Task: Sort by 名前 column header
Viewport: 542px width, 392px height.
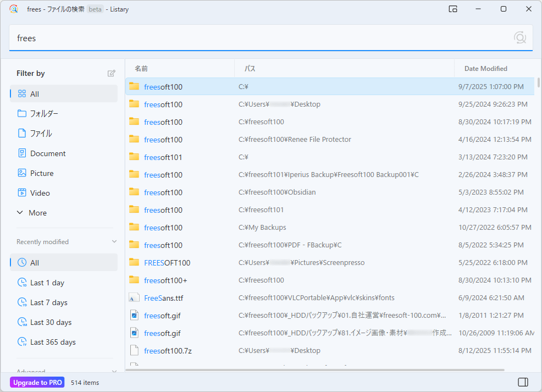Action: [x=180, y=68]
